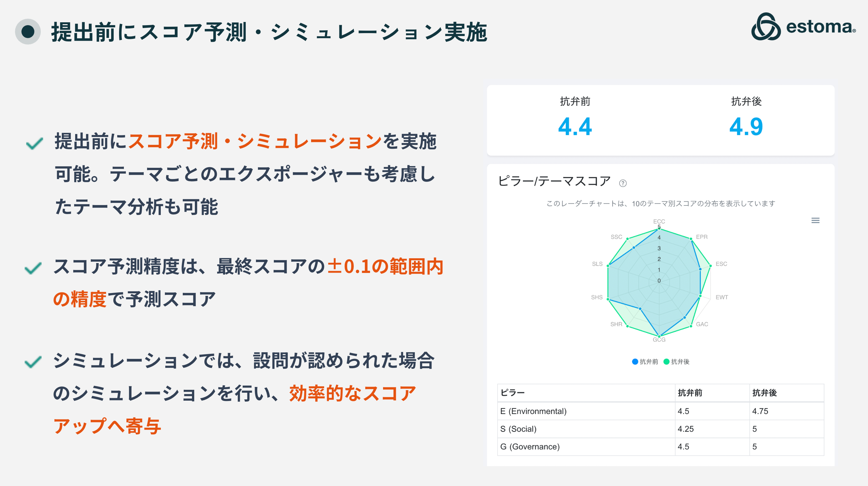The image size is (868, 486).
Task: Click the second green checkmark bullet
Action: 33,268
